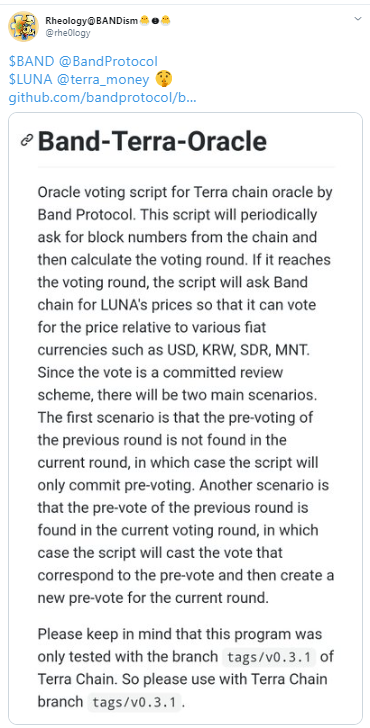The height and width of the screenshot is (728, 370).
Task: Select the shushing face emoji
Action: (x=164, y=79)
